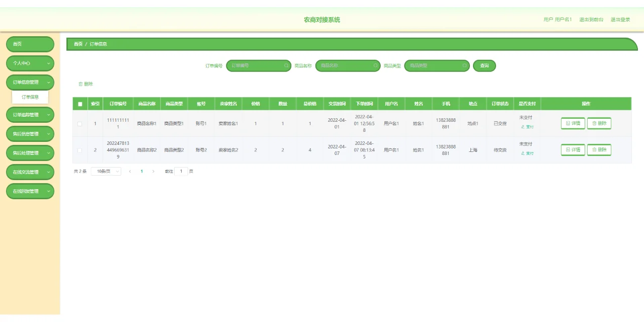Toggle the select-all checkbox in table header
This screenshot has height=322, width=644.
pyautogui.click(x=79, y=103)
